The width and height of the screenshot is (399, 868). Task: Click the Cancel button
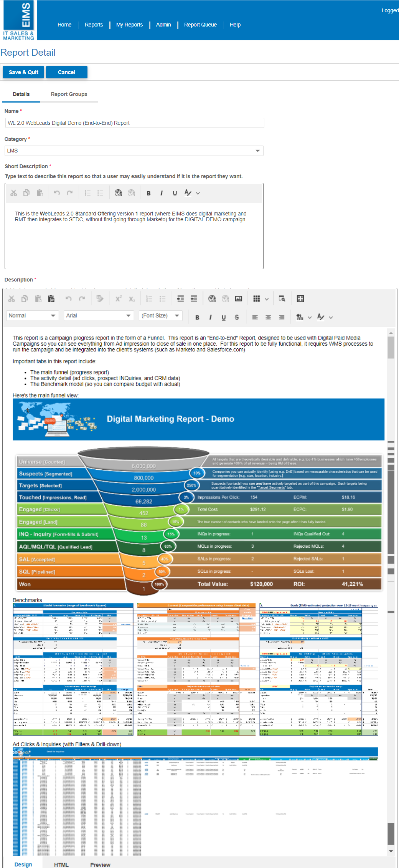click(x=67, y=72)
